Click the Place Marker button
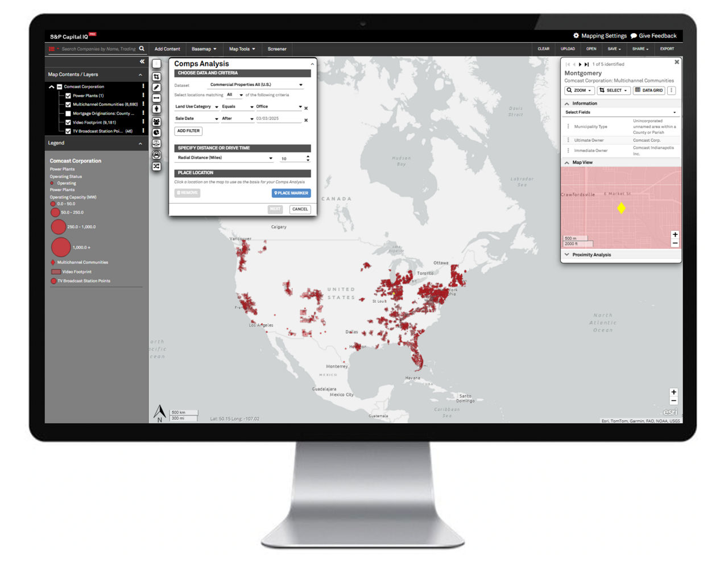 coord(291,193)
